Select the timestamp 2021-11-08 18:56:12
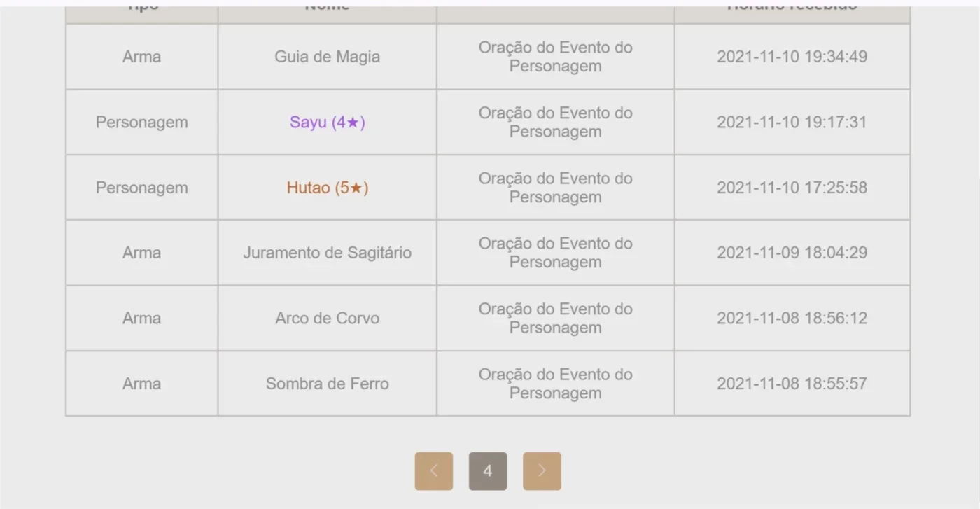980x509 pixels. point(792,318)
